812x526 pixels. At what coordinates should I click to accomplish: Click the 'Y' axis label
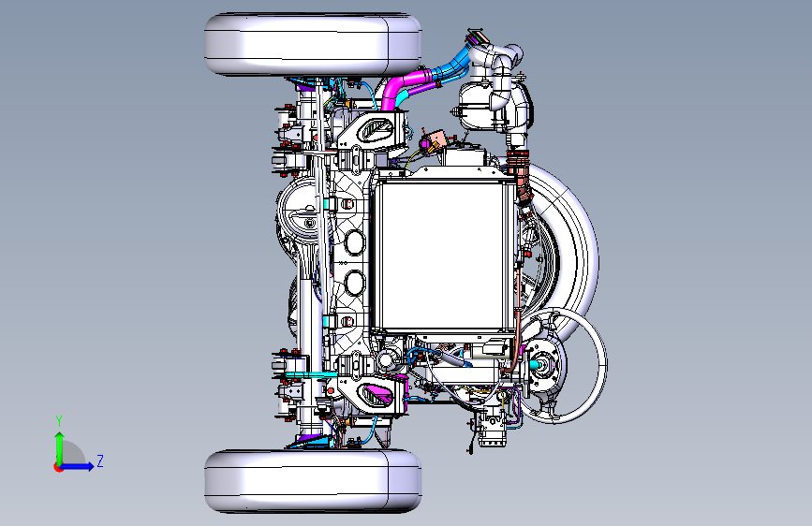coord(59,421)
